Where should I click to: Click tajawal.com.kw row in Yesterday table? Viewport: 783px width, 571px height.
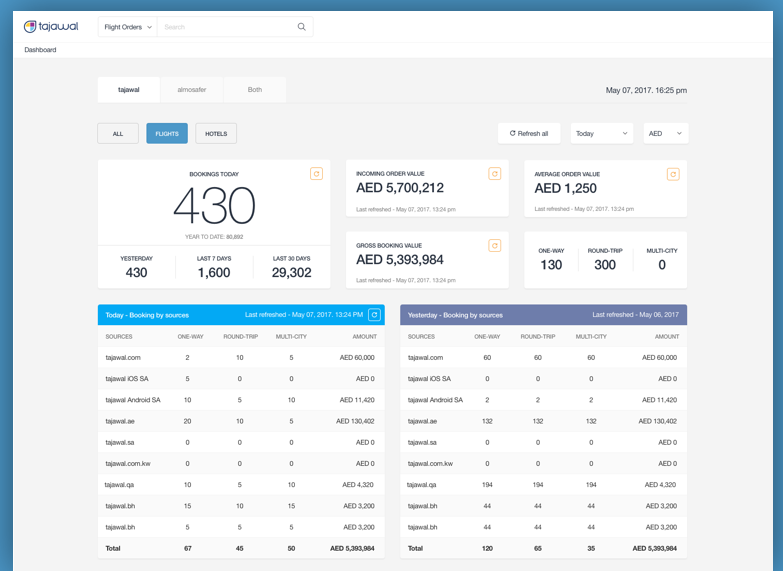(x=543, y=464)
